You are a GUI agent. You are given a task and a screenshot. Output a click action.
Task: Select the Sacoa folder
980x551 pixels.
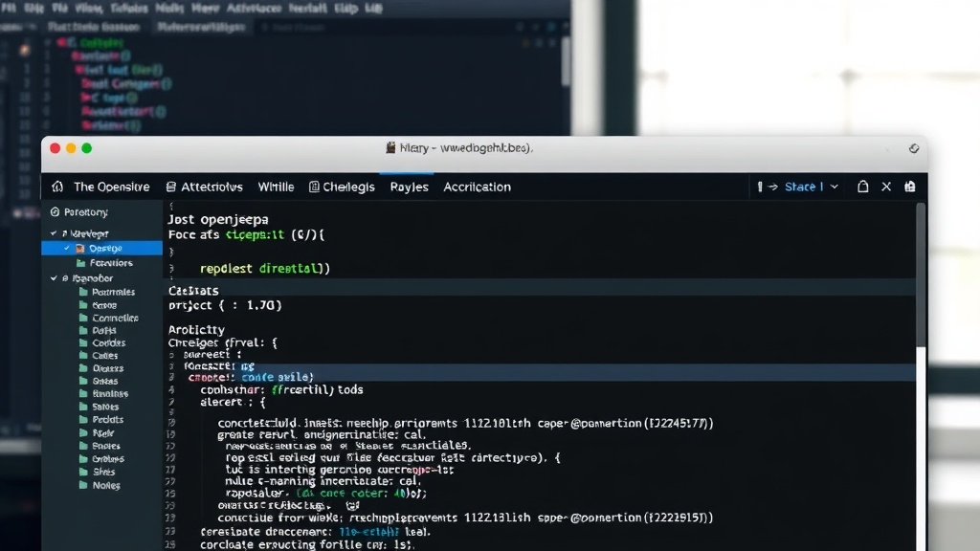click(x=103, y=305)
